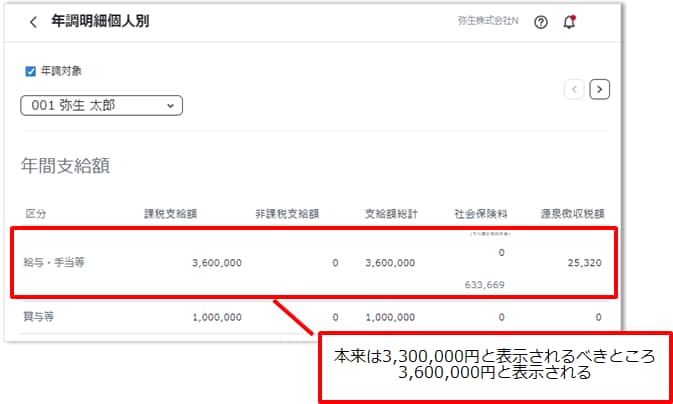The width and height of the screenshot is (673, 404).
Task: Click the previous employee left arrow
Action: tap(574, 89)
